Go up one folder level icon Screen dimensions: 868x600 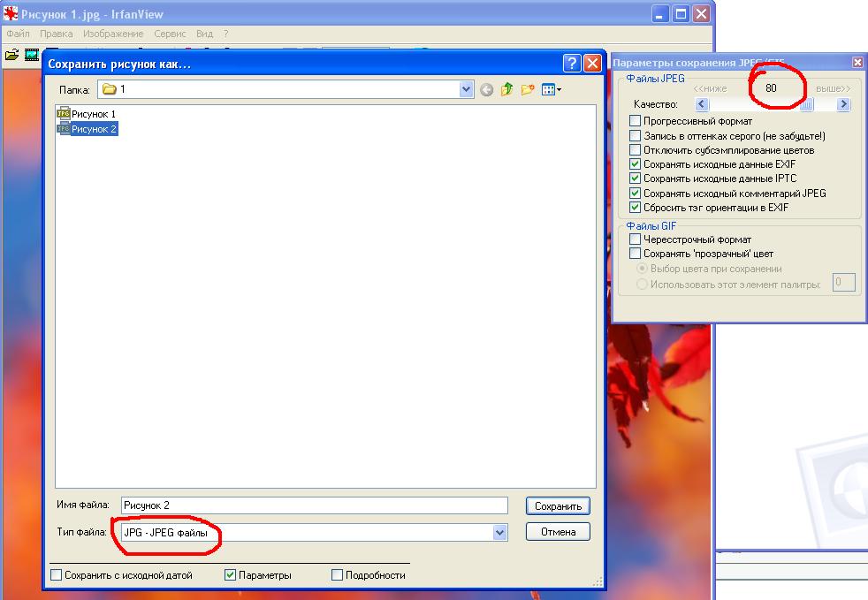[507, 89]
